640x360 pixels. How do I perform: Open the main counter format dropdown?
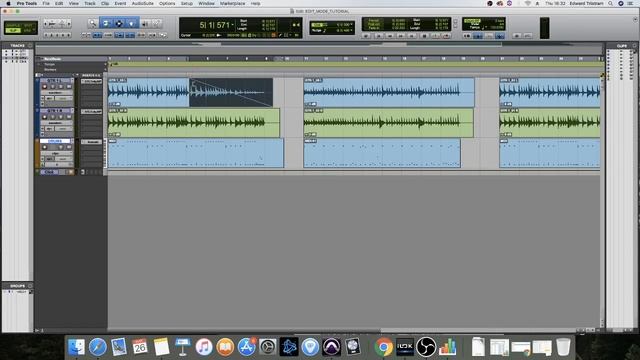pos(233,25)
